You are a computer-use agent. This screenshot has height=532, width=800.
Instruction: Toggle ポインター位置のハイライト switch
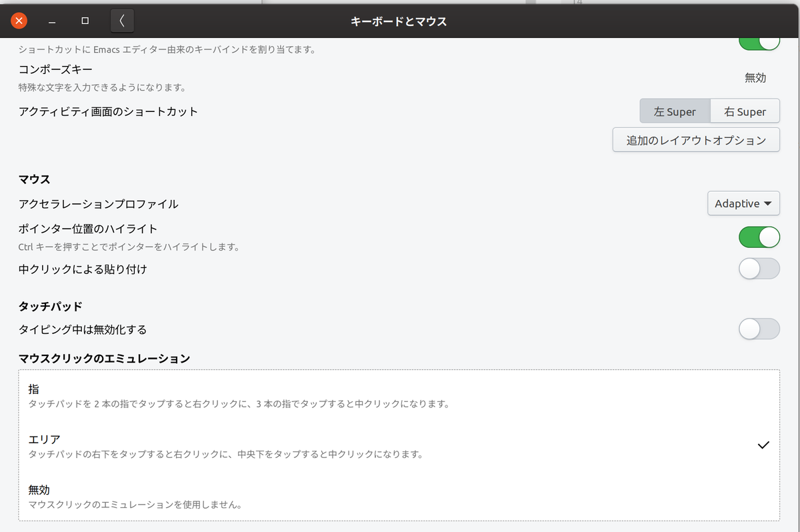point(759,237)
